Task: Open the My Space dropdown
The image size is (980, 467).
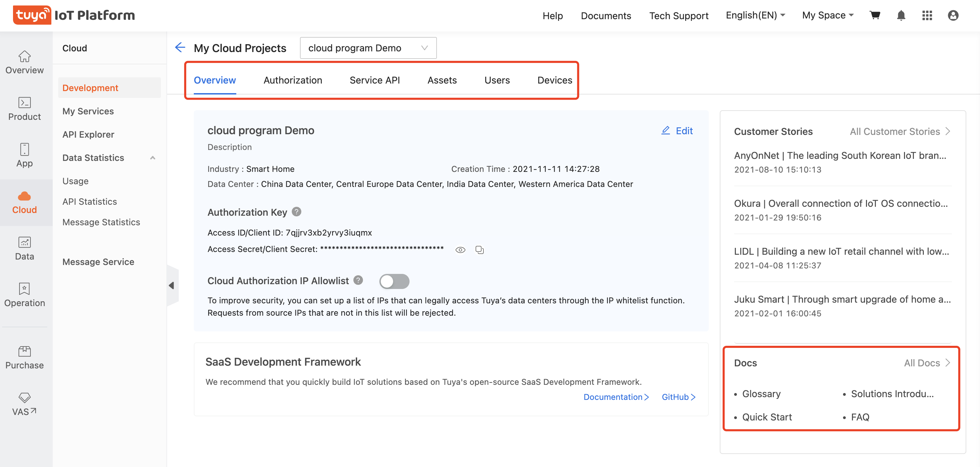Action: click(x=828, y=15)
